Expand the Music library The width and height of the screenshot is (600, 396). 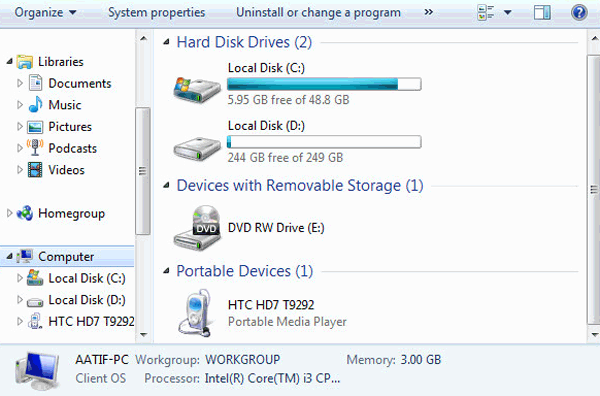pos(20,104)
